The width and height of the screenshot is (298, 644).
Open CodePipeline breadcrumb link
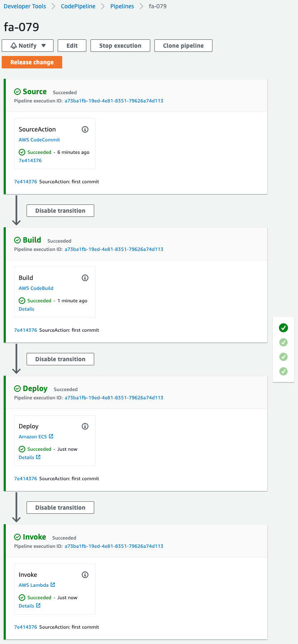[78, 7]
